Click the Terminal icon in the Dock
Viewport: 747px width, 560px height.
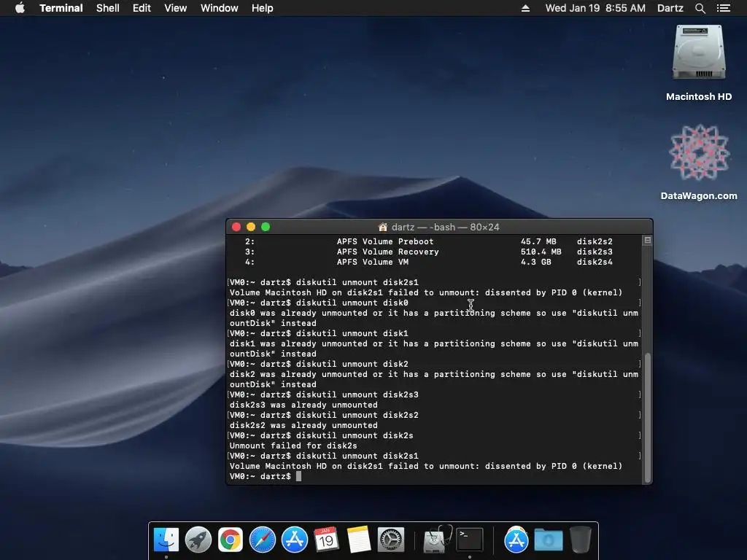[470, 540]
